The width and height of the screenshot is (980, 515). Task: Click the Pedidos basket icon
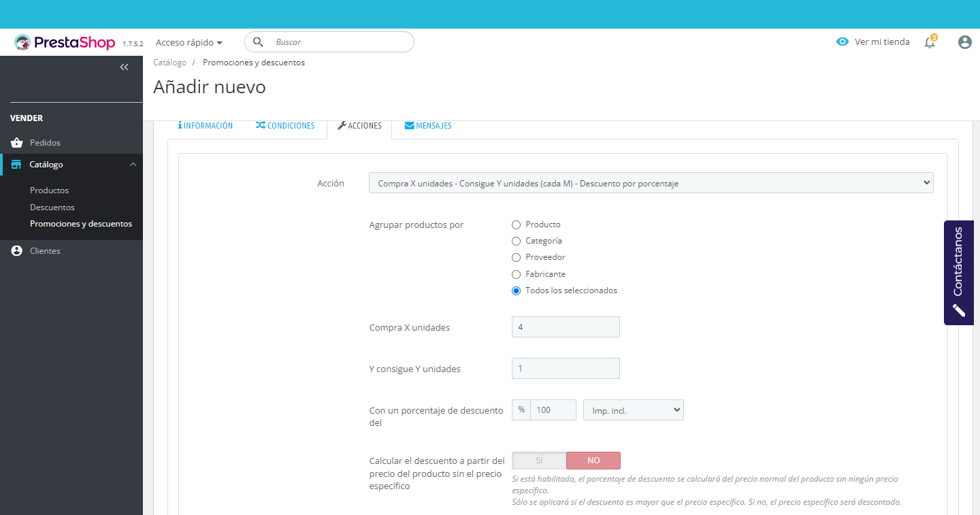pos(16,143)
